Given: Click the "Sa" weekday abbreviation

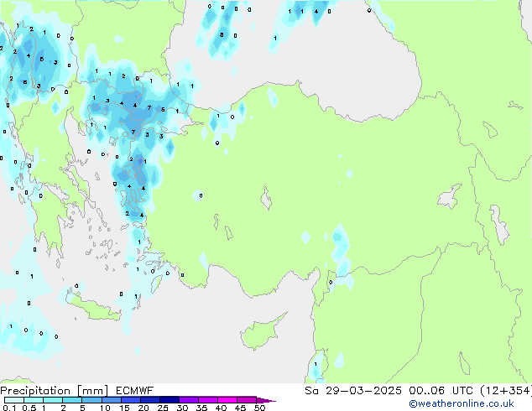Looking at the screenshot, I should pos(311,391).
